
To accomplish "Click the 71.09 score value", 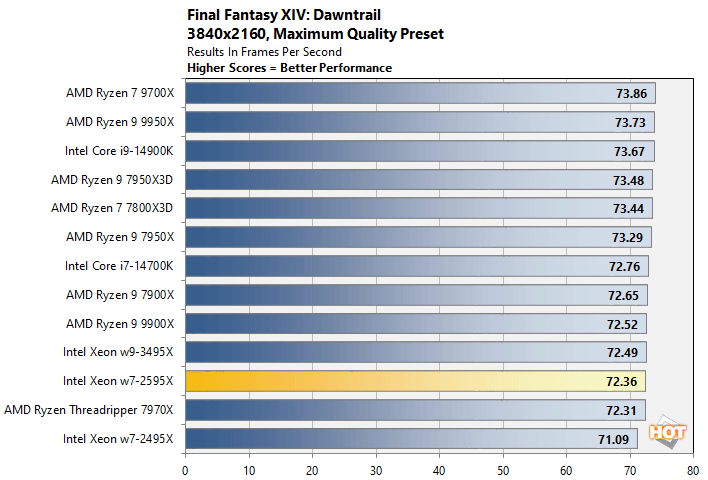I will (613, 439).
